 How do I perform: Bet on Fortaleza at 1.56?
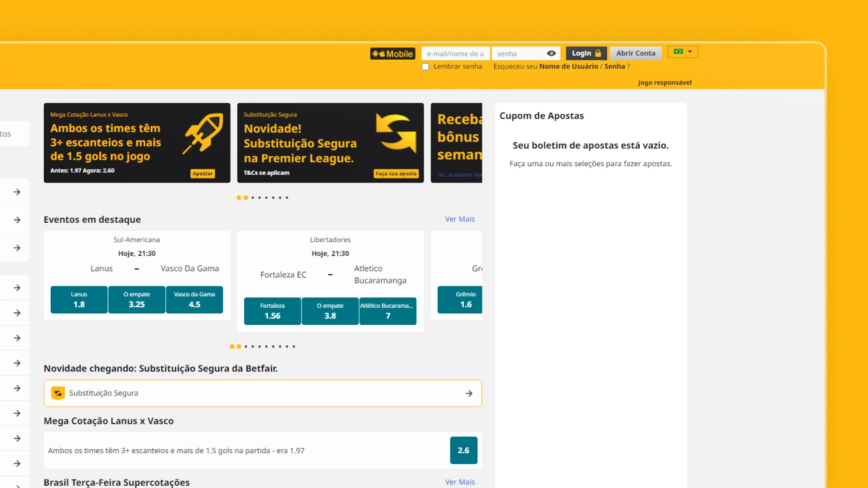click(273, 311)
